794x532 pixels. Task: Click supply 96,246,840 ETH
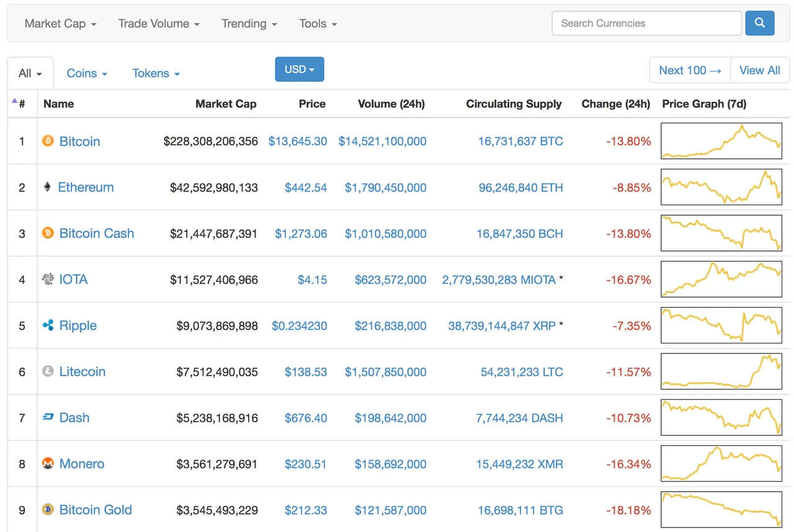[x=521, y=187]
